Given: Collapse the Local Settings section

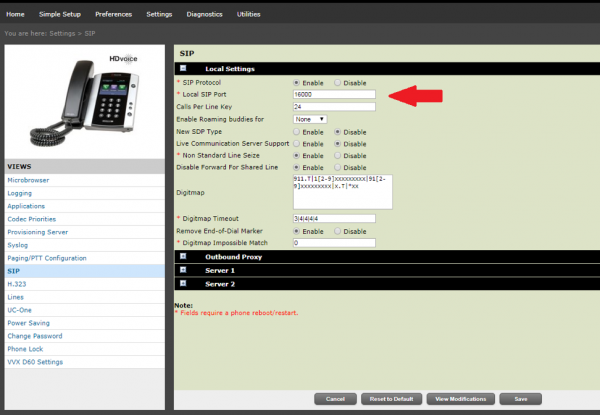Looking at the screenshot, I should (183, 68).
